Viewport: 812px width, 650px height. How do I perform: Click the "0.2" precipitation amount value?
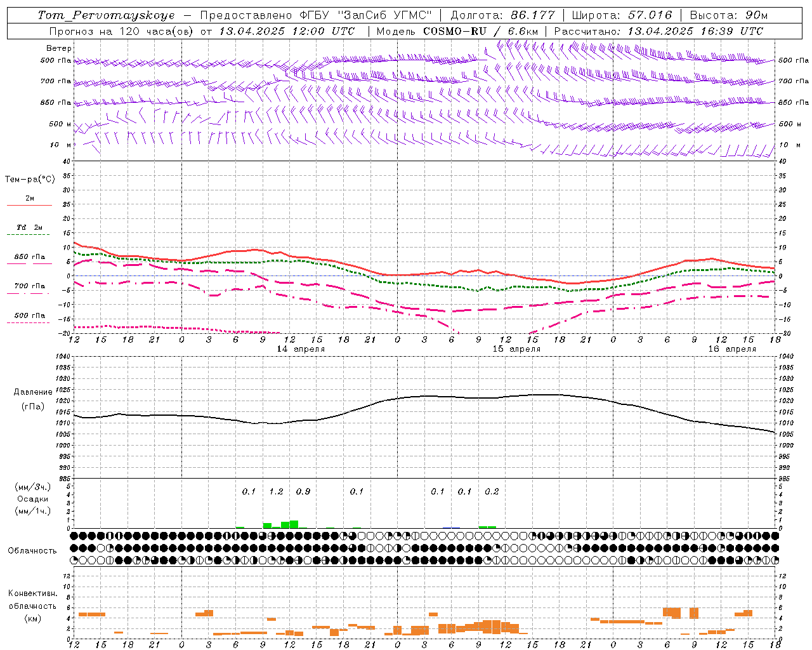(x=492, y=492)
